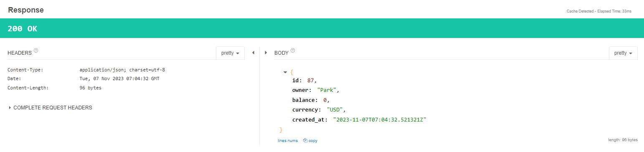
Task: Expand COMPLETE REQUEST HEADERS section
Action: coord(50,107)
